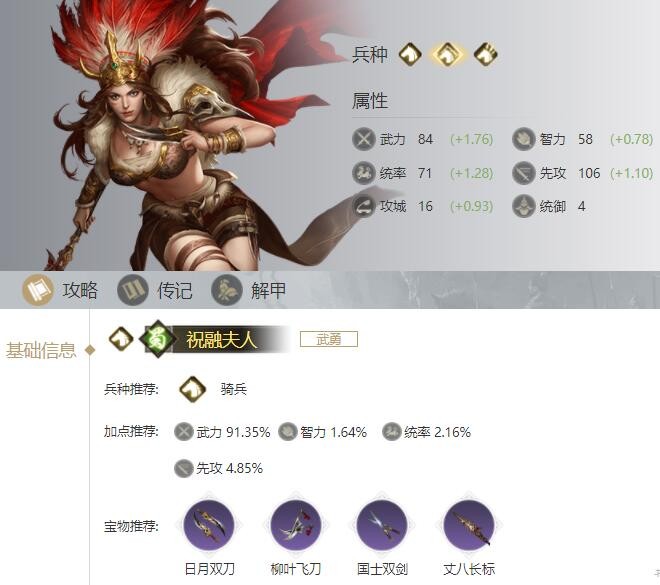This screenshot has height=585, width=660.
Task: Click the 统御 attribute icon
Action: tap(524, 206)
